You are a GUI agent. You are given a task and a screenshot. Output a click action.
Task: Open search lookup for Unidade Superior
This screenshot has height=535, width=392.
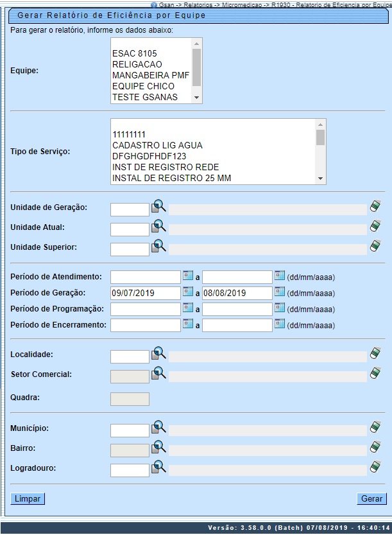(158, 247)
